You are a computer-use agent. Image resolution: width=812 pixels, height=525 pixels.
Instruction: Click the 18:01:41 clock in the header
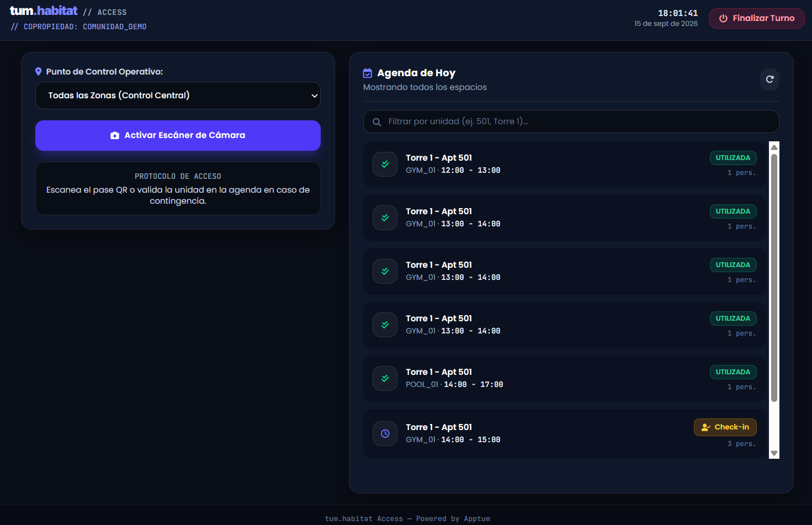pos(678,13)
